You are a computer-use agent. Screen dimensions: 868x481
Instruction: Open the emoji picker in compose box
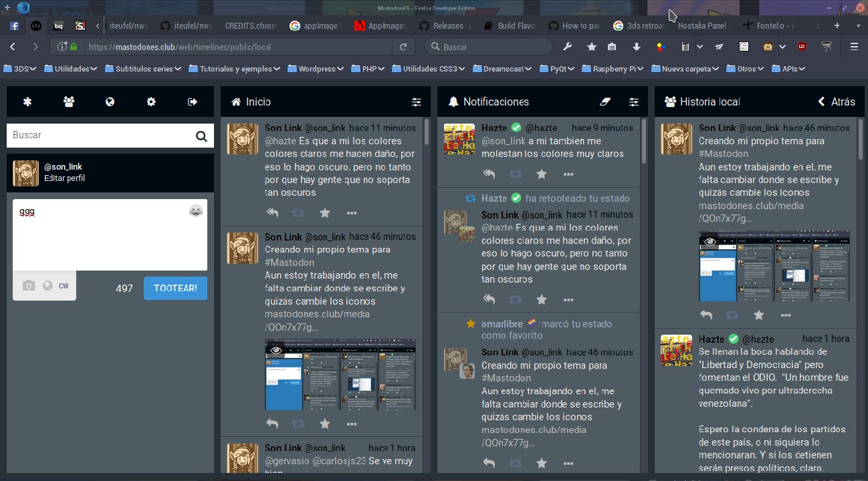[195, 211]
